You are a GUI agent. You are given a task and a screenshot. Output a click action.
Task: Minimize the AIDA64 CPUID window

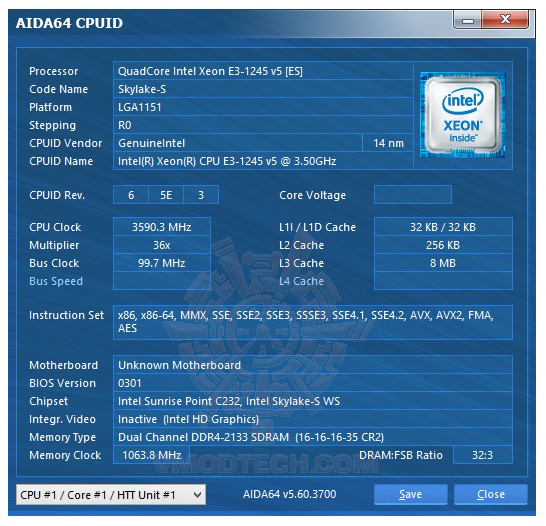coord(467,20)
